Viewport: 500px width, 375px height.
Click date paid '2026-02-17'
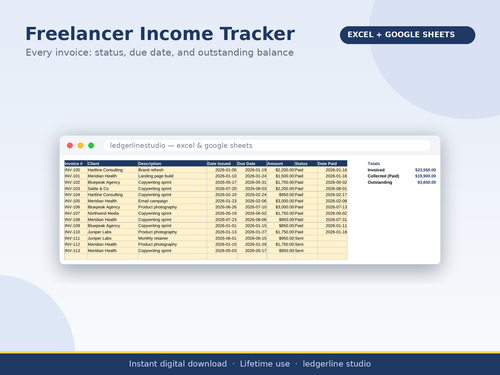[x=332, y=194]
